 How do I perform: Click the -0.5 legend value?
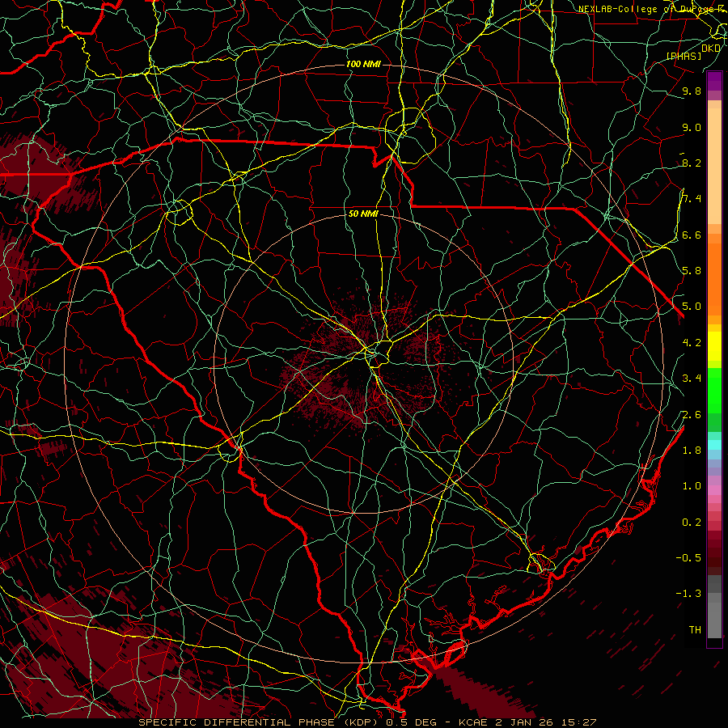tap(688, 557)
